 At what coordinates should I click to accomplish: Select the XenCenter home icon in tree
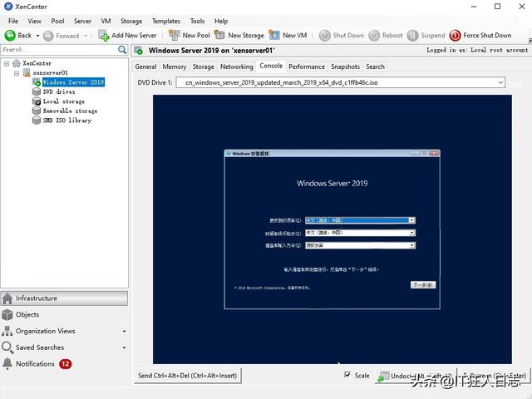pos(16,63)
